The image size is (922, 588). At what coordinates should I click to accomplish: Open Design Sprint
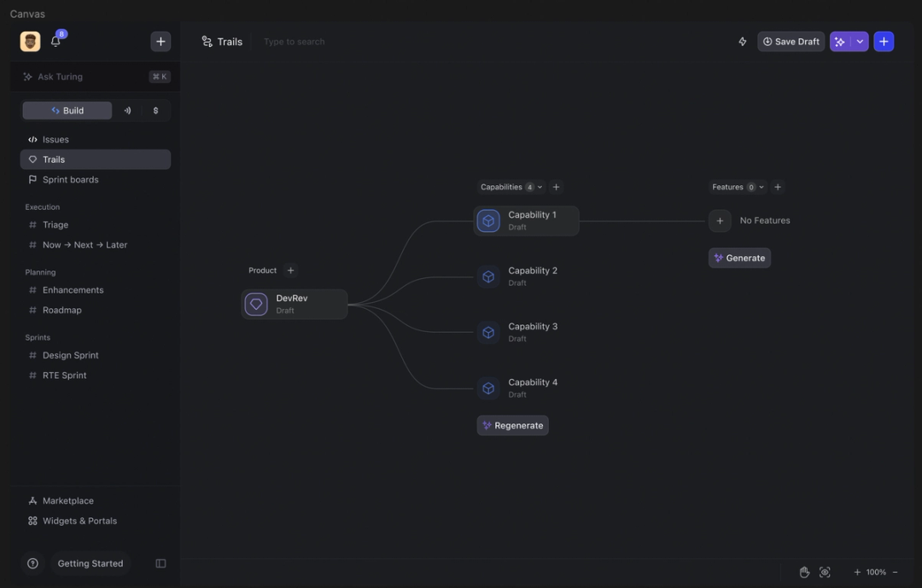96,355
